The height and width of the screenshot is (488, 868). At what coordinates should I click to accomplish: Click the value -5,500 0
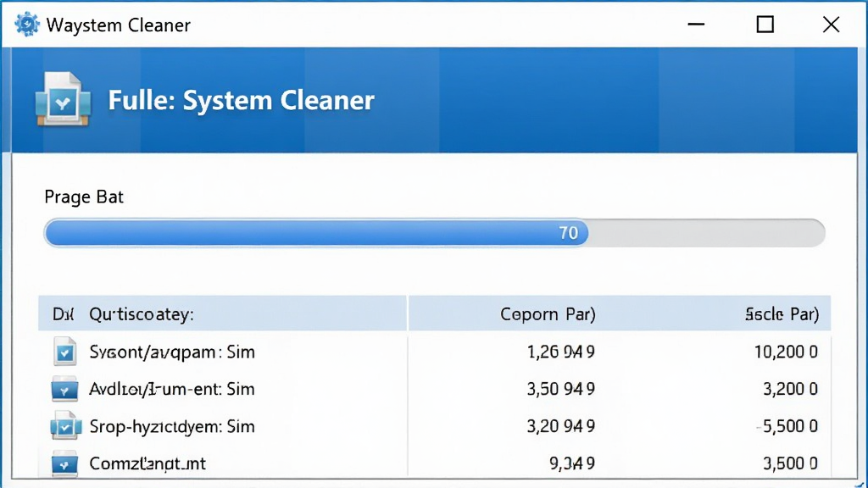(787, 426)
